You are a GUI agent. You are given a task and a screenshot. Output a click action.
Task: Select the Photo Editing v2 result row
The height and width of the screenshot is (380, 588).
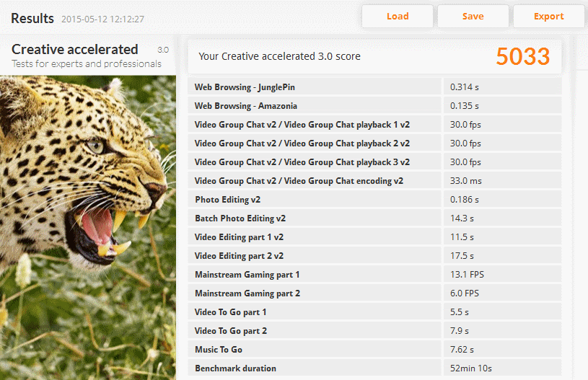pos(374,199)
